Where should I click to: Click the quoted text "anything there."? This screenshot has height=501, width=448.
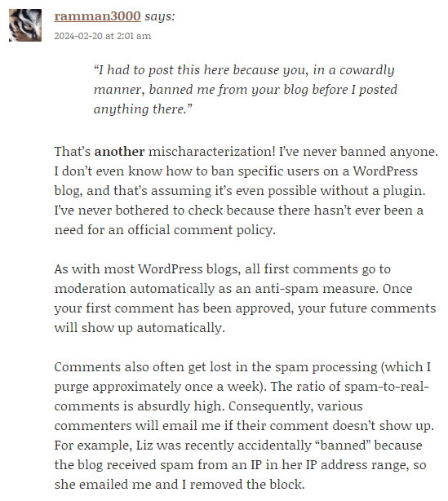143,109
